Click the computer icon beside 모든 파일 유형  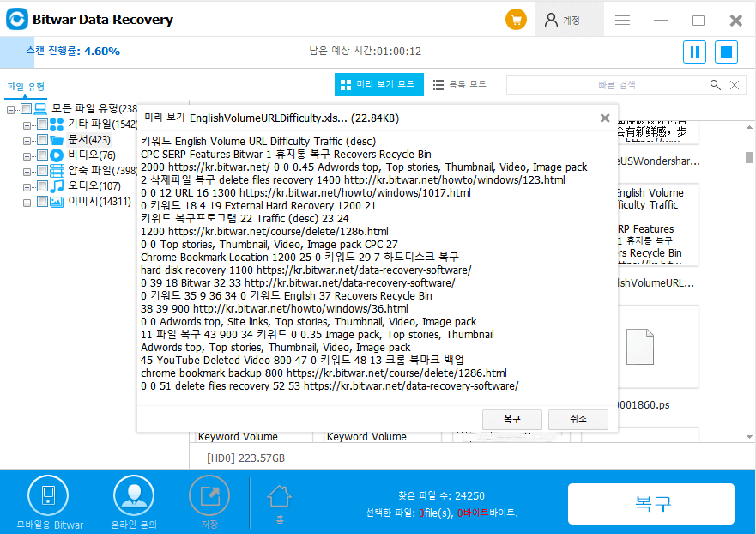coord(40,109)
